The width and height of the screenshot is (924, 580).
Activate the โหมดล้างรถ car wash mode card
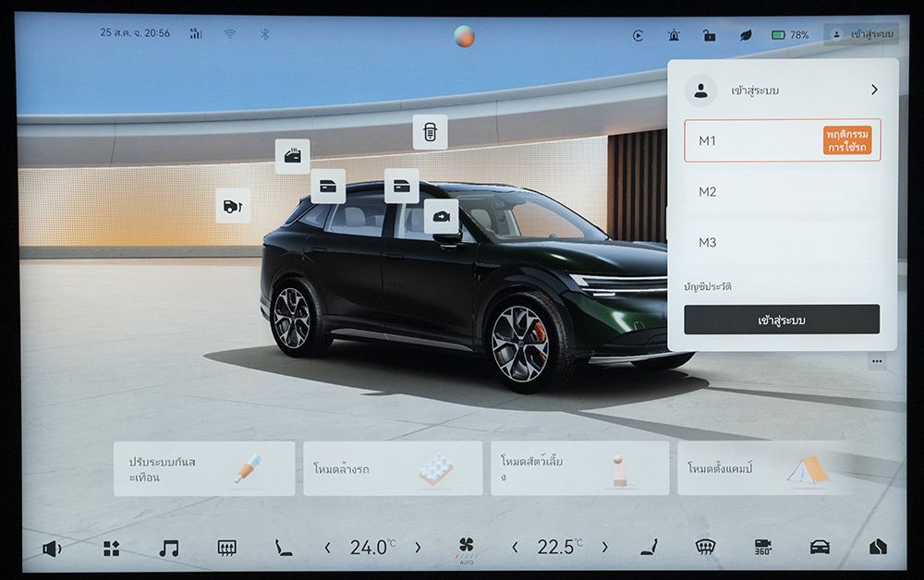pos(393,468)
